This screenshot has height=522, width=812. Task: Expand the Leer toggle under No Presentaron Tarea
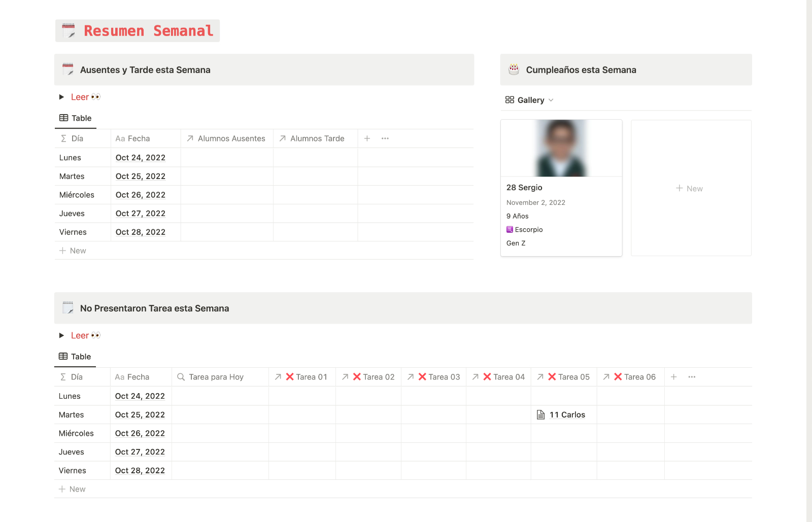pos(61,335)
